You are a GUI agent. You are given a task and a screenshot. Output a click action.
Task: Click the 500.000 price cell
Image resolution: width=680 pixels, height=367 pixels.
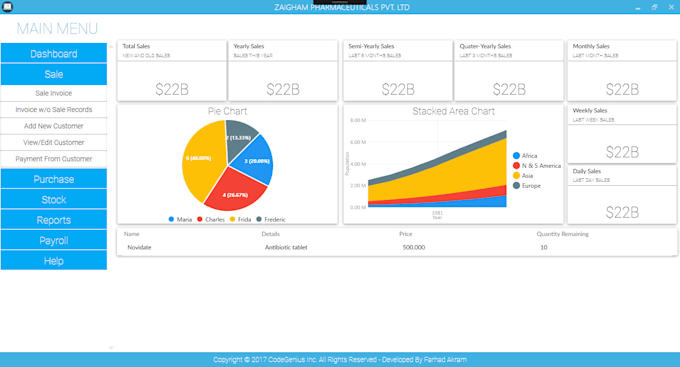click(x=414, y=247)
